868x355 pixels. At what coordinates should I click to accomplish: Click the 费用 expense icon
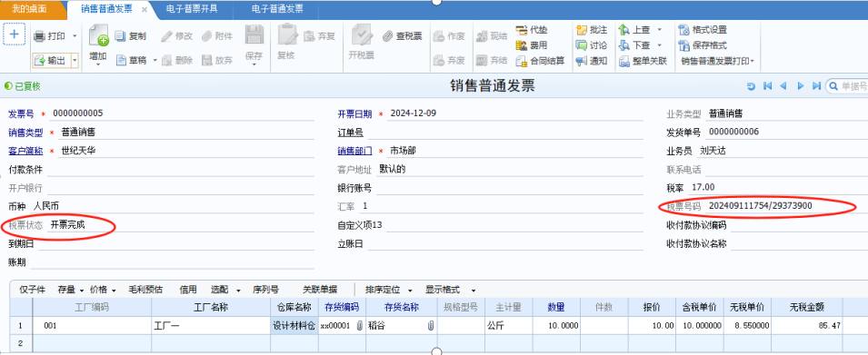pyautogui.click(x=521, y=45)
